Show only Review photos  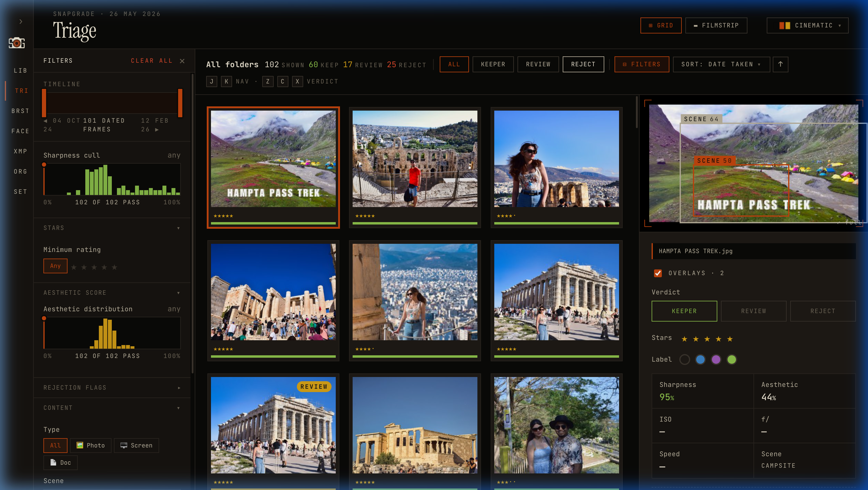point(538,64)
